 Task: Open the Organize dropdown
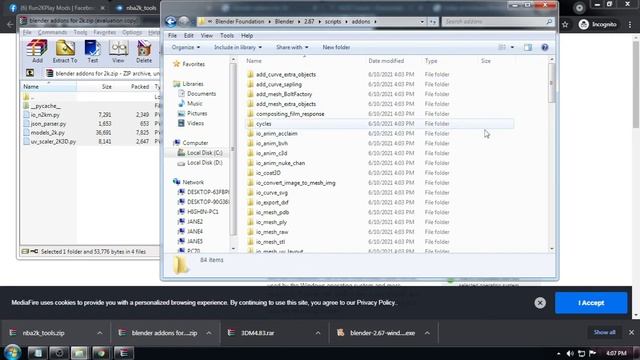click(x=186, y=47)
